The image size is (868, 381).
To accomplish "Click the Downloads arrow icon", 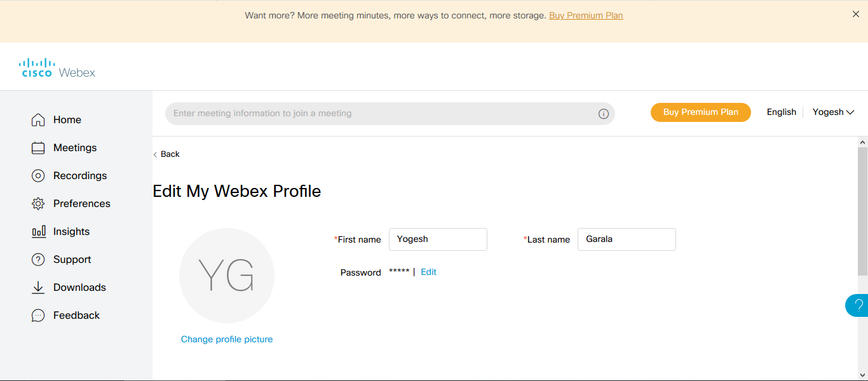I will click(38, 288).
